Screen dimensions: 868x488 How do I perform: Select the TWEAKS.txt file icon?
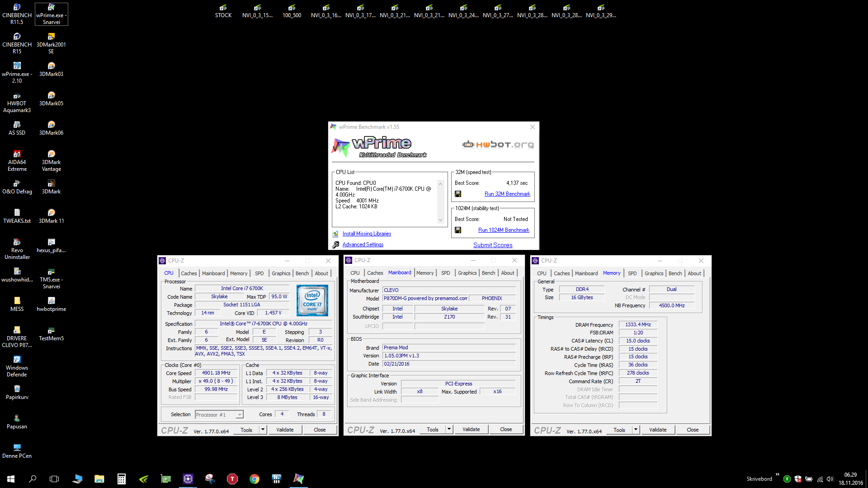[x=17, y=216]
